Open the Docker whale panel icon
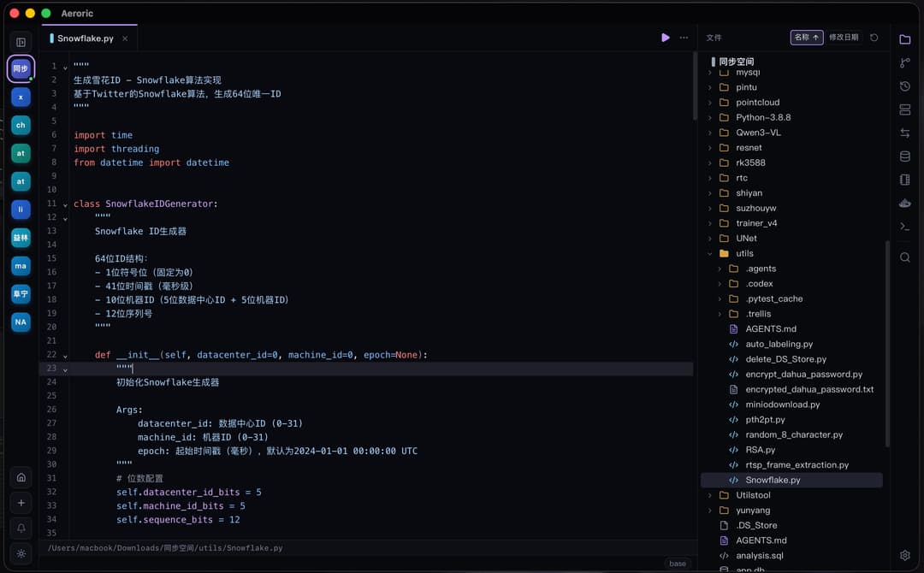924x573 pixels. (904, 204)
